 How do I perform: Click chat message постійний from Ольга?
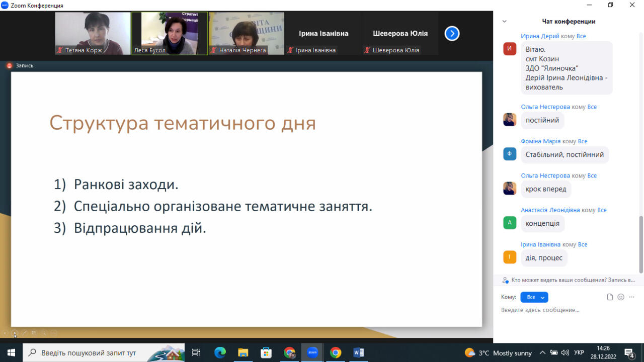pyautogui.click(x=542, y=120)
